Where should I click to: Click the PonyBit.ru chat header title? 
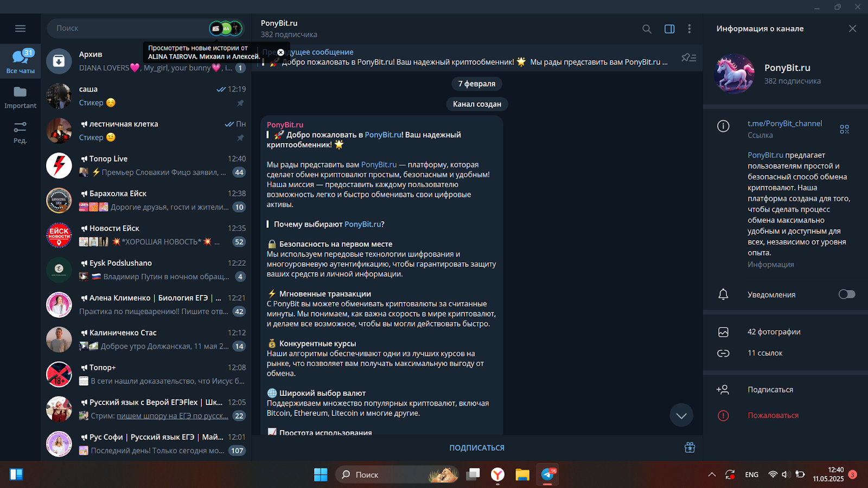[x=279, y=23]
